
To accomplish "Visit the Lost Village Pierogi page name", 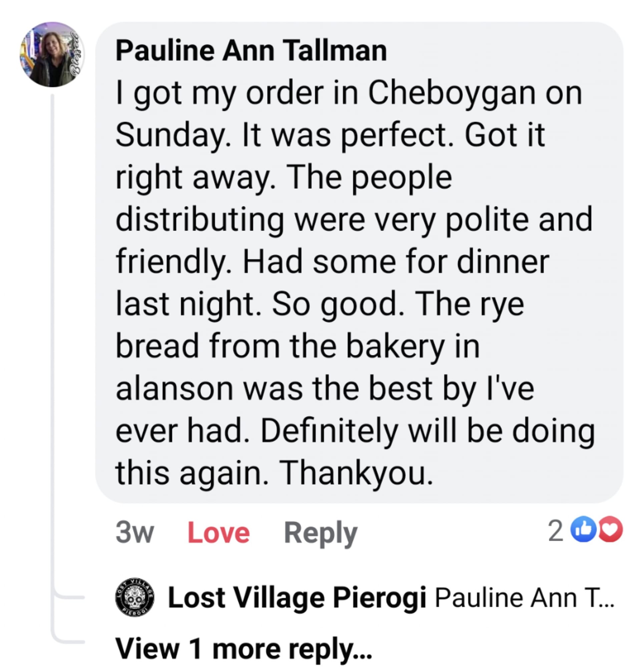I will (297, 598).
